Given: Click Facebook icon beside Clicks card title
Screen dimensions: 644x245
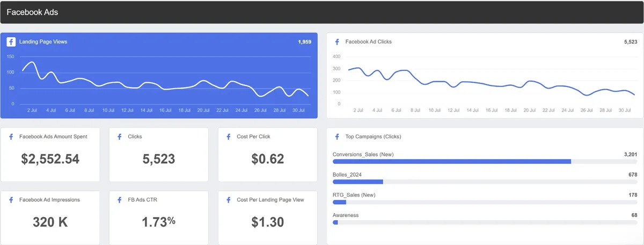Looking at the screenshot, I should coord(120,136).
